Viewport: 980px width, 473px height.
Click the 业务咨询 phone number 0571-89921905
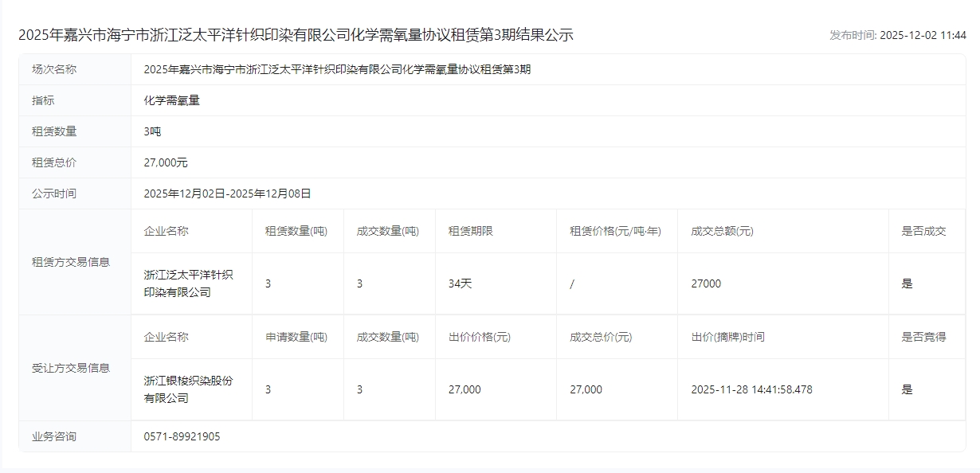pos(182,436)
